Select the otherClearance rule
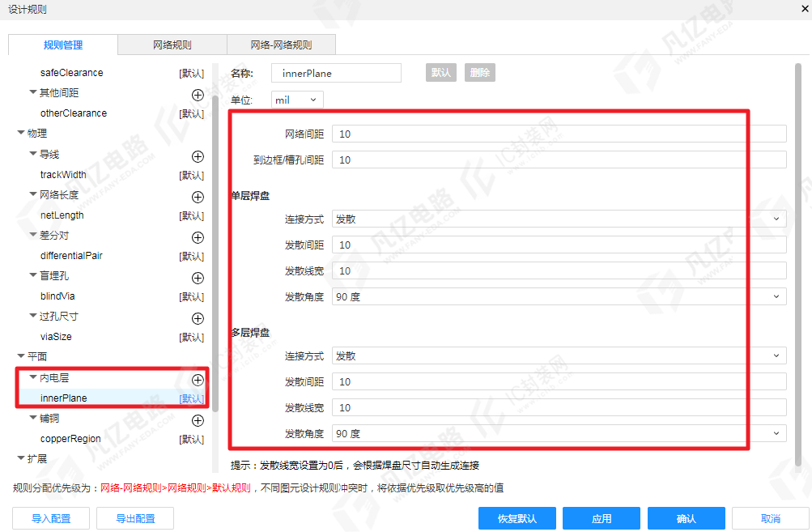Viewport: 812px width, 532px height. tap(74, 113)
